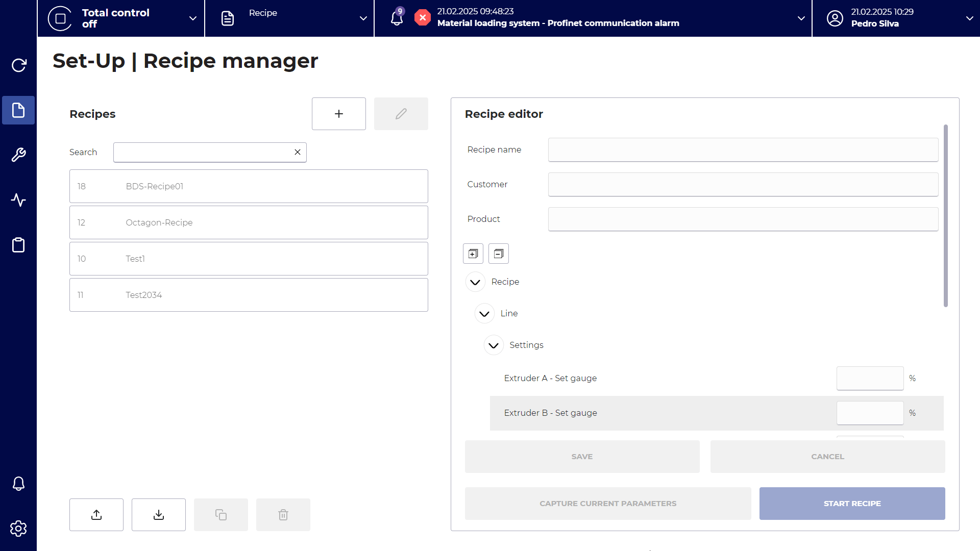Select the BDS-Recipe01 list entry

point(249,186)
